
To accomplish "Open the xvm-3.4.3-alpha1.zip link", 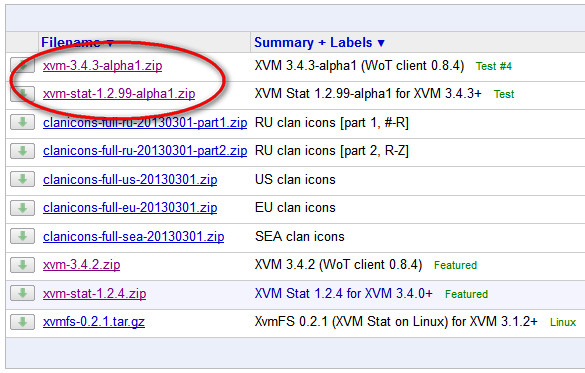I will click(x=103, y=66).
